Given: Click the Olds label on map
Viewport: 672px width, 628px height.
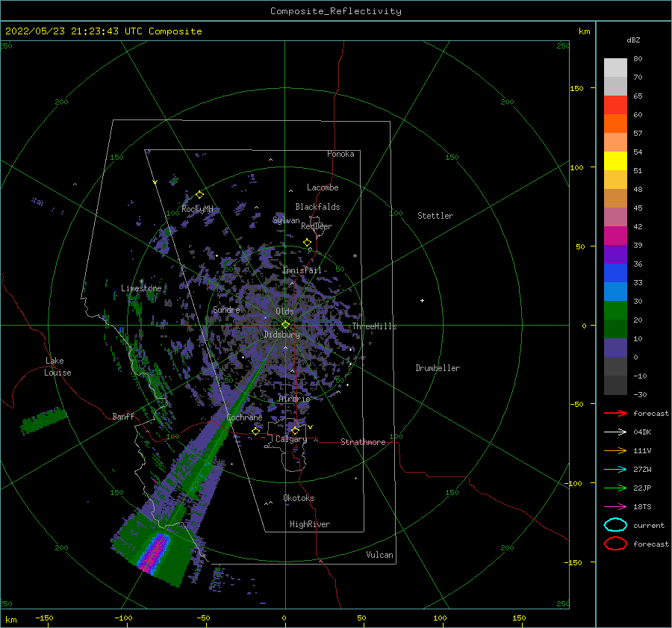Looking at the screenshot, I should pos(284,311).
